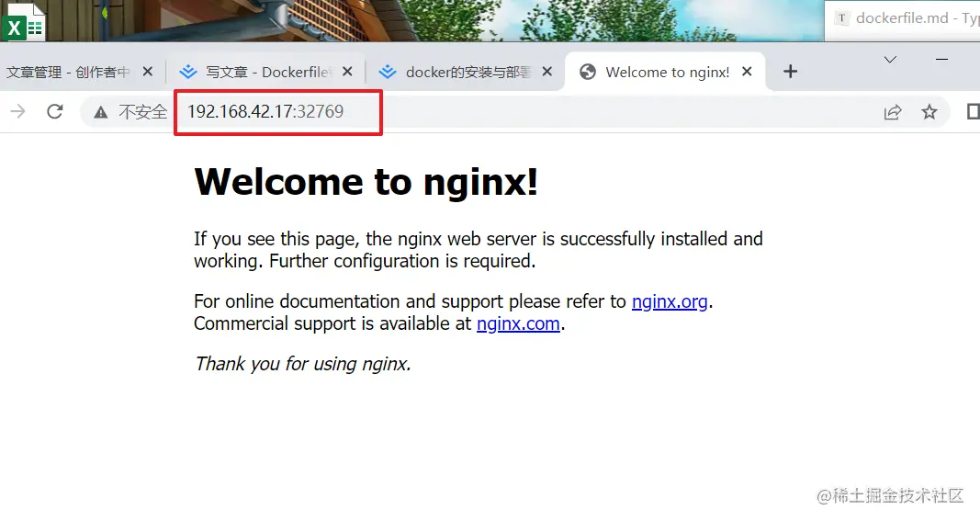Expand the tab search chevron
Screen dimensions: 980x521
pos(890,60)
